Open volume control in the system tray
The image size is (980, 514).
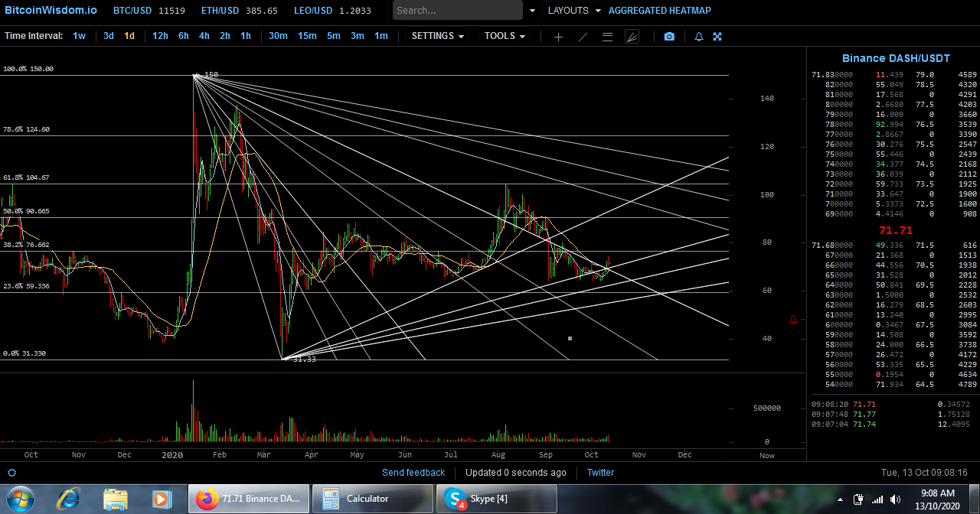coord(895,499)
